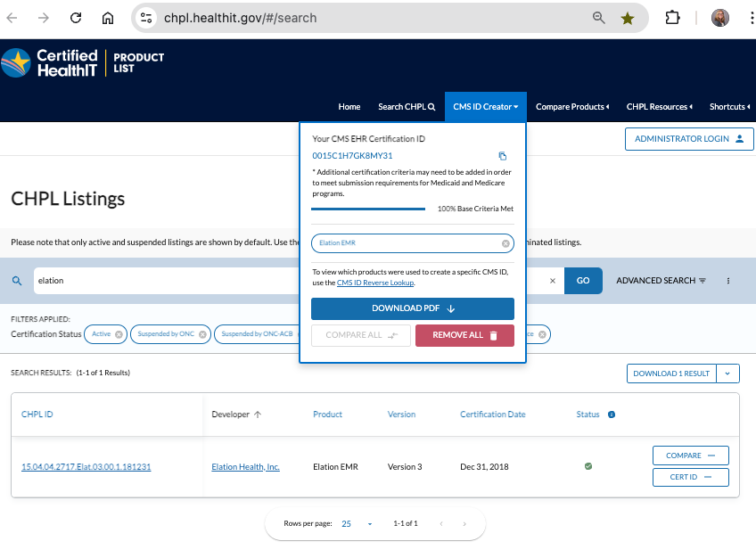This screenshot has width=756, height=550.
Task: Click the magnifier icon beside search field
Action: point(17,281)
